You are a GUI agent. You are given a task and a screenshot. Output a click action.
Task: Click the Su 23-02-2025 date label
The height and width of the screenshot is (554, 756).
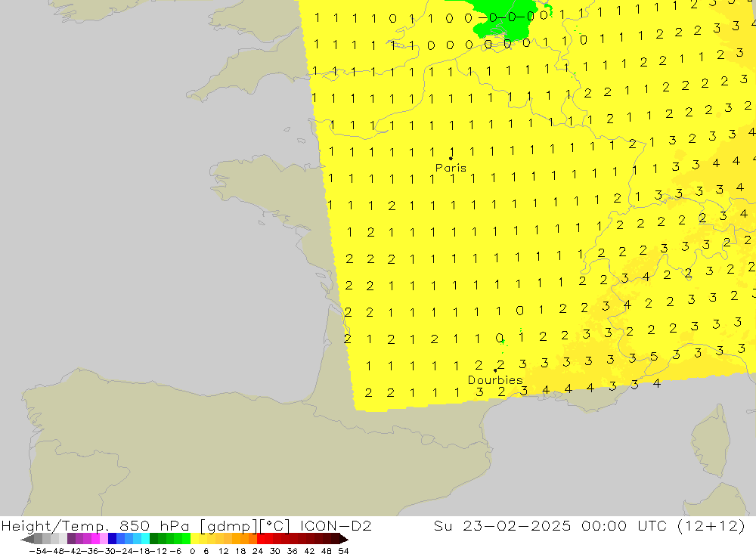503,525
